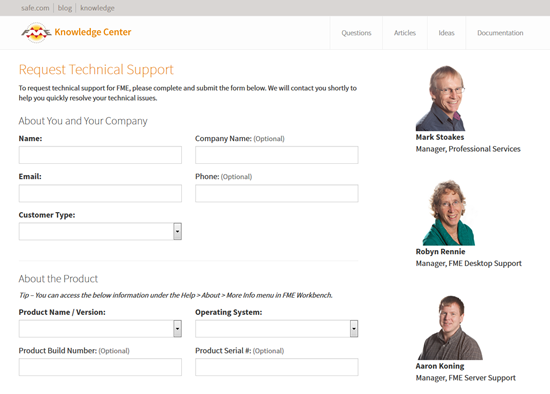Click the 'Customer Type:' label
The image size is (550, 394).
coord(47,215)
